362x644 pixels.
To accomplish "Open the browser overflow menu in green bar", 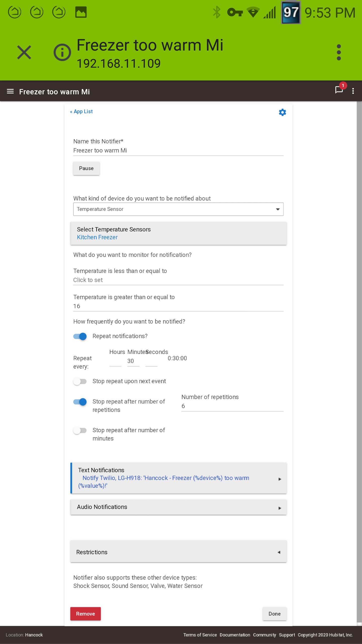I will point(339,52).
